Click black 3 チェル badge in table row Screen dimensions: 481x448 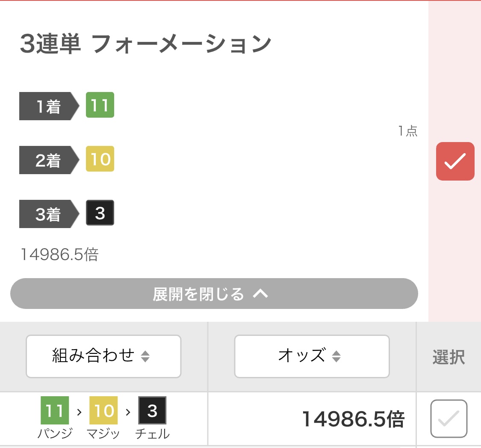point(152,411)
